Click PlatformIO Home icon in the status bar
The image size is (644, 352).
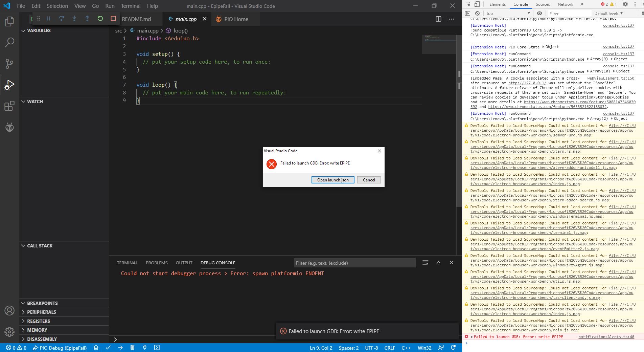tap(96, 348)
